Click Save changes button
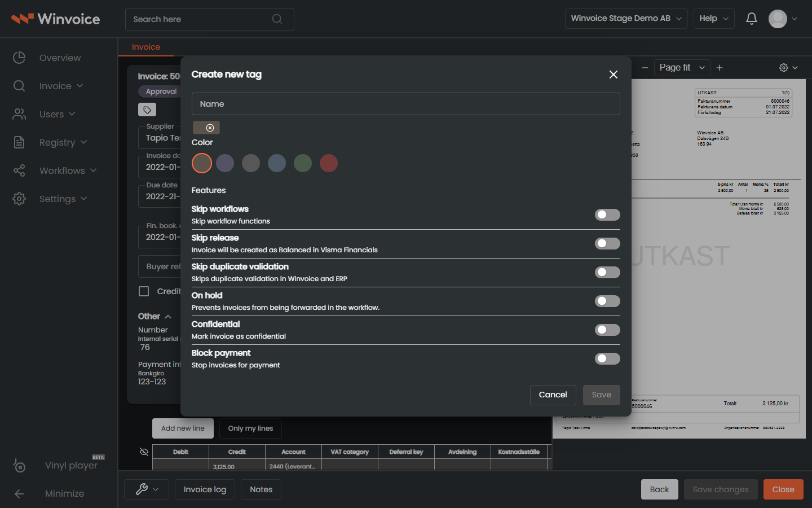This screenshot has width=812, height=508. (x=721, y=489)
